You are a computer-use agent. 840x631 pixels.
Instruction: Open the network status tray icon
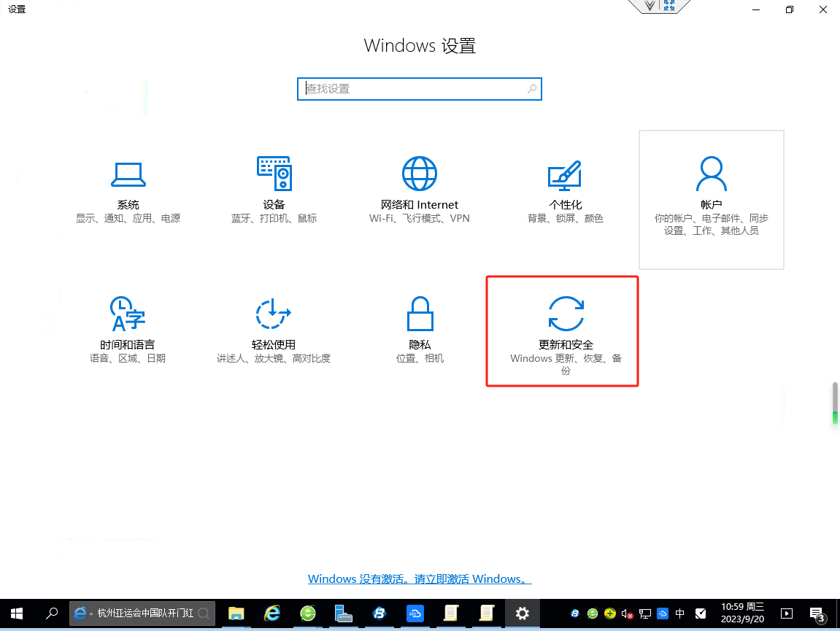tap(645, 614)
